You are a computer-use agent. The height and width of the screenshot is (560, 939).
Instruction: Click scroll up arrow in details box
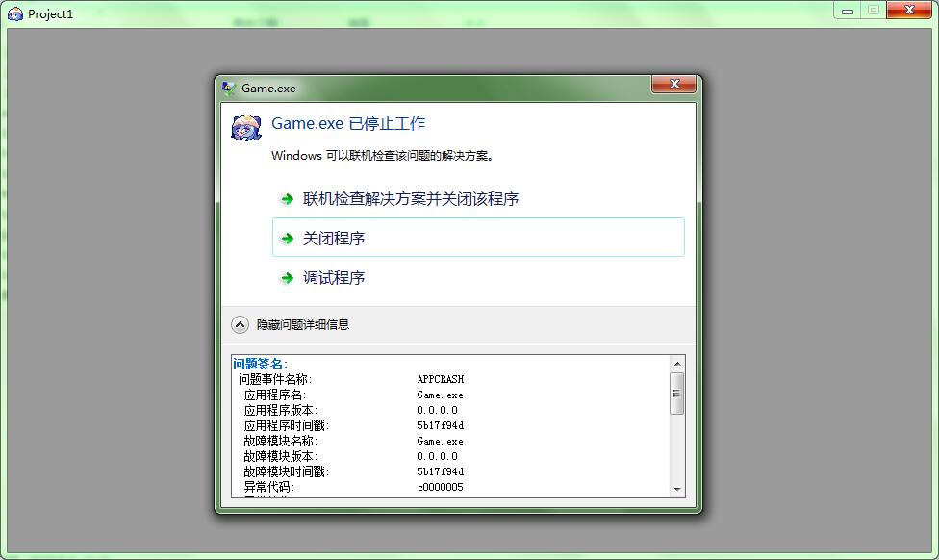coord(677,364)
